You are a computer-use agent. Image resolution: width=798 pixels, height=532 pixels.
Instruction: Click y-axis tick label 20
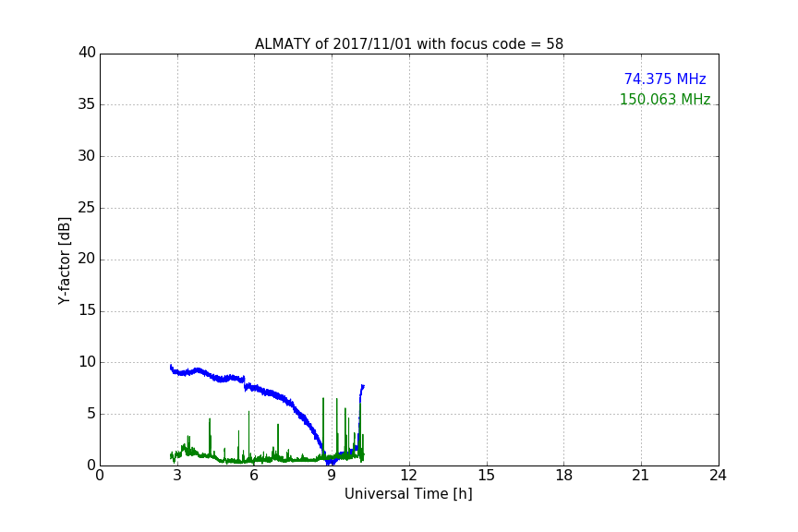87,260
